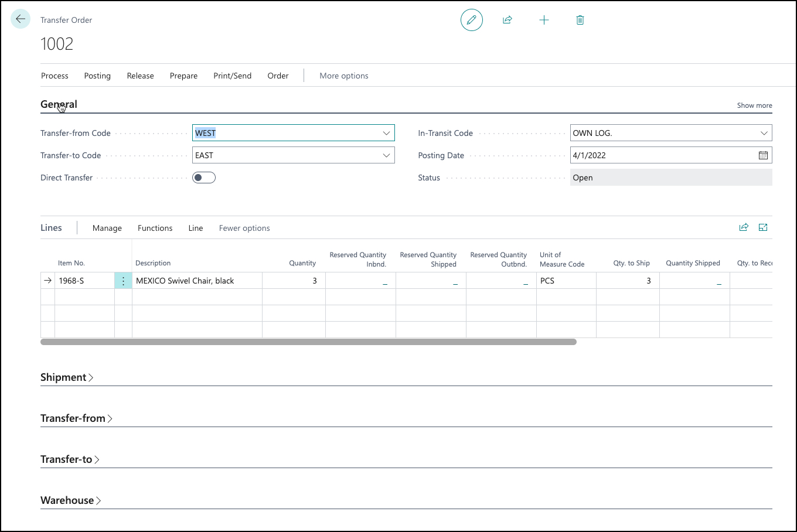Expand the Warehouse section
Screen dimensions: 797x532
70,500
